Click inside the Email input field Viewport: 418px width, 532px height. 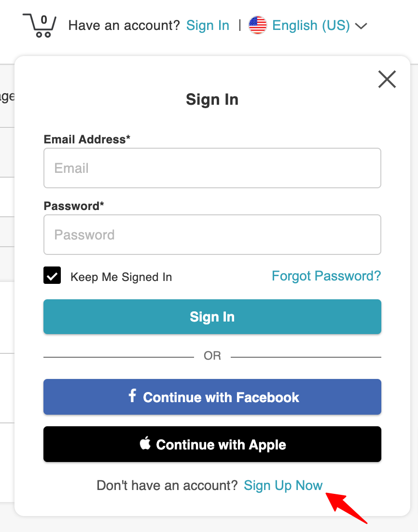click(x=212, y=168)
